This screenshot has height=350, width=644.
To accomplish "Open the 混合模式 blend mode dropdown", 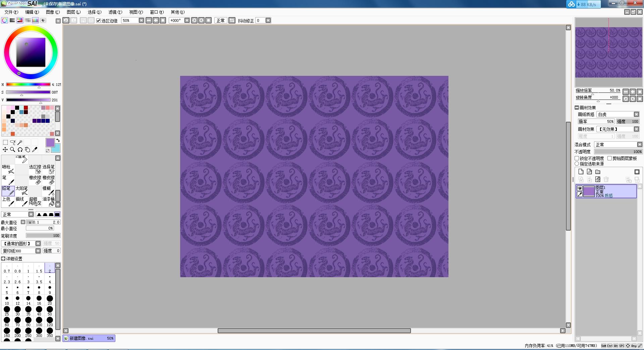I will (640, 145).
